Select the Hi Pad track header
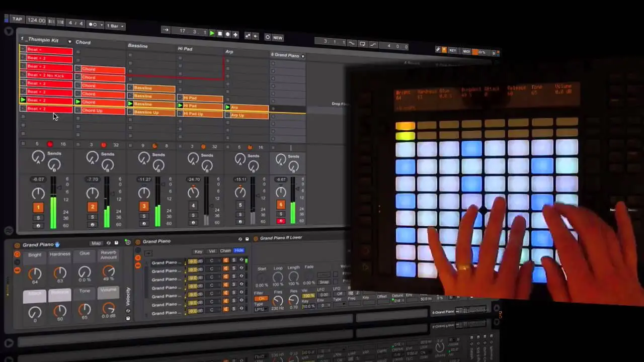644x362 pixels. click(x=185, y=49)
